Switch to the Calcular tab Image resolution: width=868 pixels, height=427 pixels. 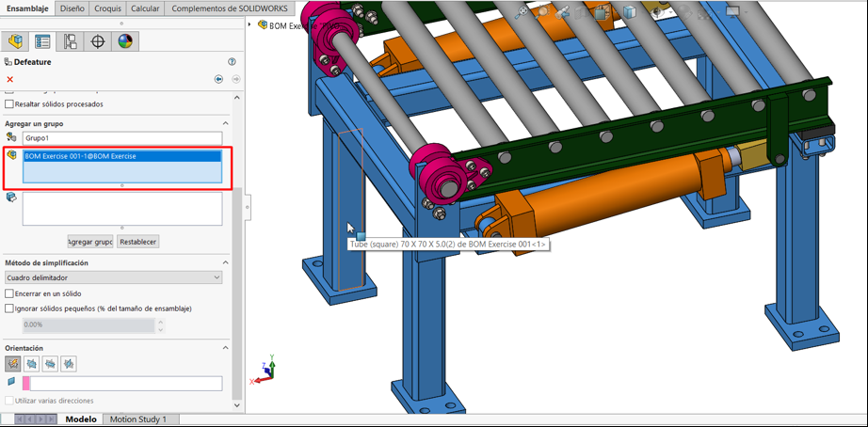(x=146, y=8)
